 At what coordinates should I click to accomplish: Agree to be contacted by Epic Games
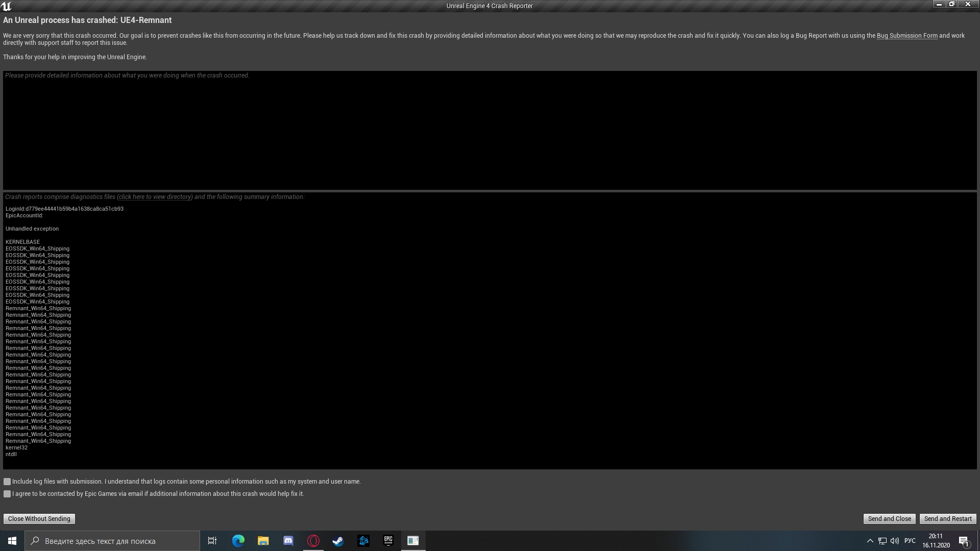click(x=7, y=494)
